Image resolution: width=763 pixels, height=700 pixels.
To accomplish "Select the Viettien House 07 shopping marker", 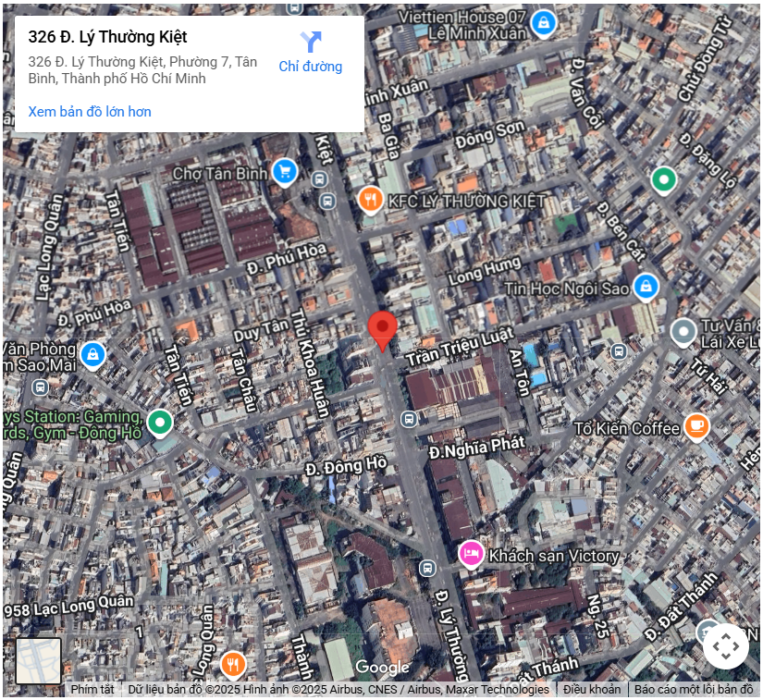I will pyautogui.click(x=543, y=24).
